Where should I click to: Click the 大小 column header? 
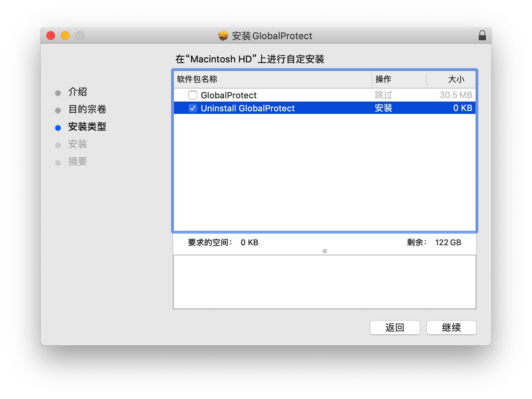pos(456,79)
